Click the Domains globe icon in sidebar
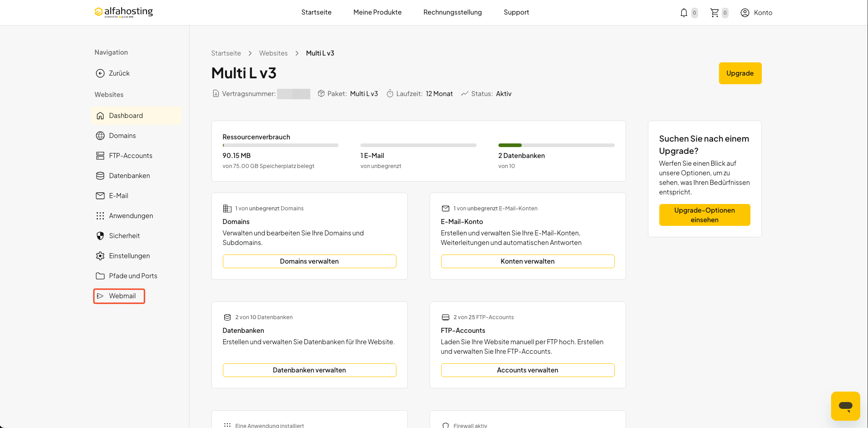The height and width of the screenshot is (428, 868). tap(100, 136)
